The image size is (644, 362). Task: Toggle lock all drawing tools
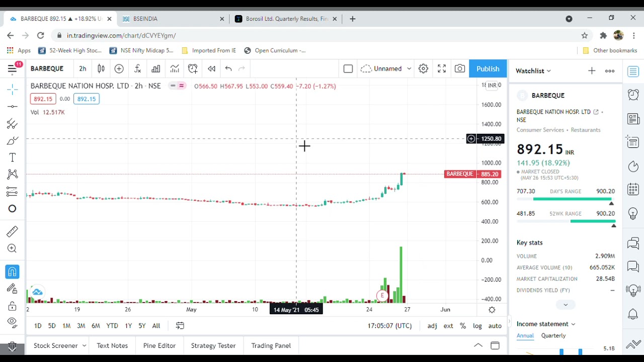(13, 306)
